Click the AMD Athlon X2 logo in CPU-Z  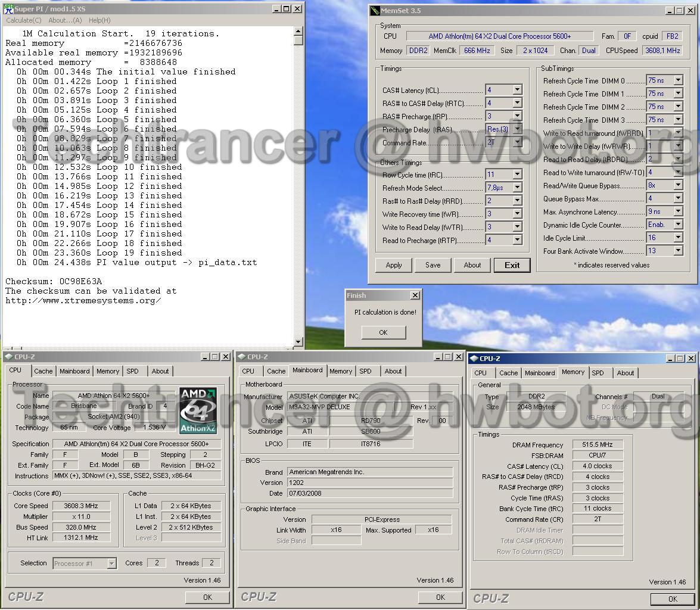(x=198, y=410)
